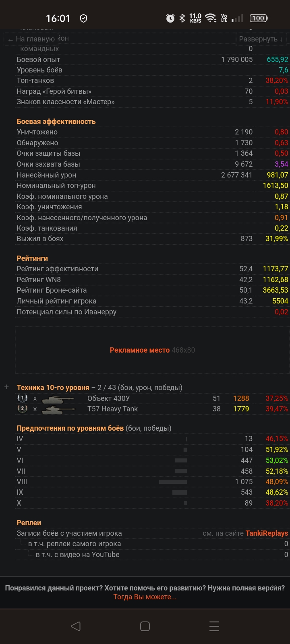Tap the class badge next to T57 Heavy Tank

coord(23,409)
